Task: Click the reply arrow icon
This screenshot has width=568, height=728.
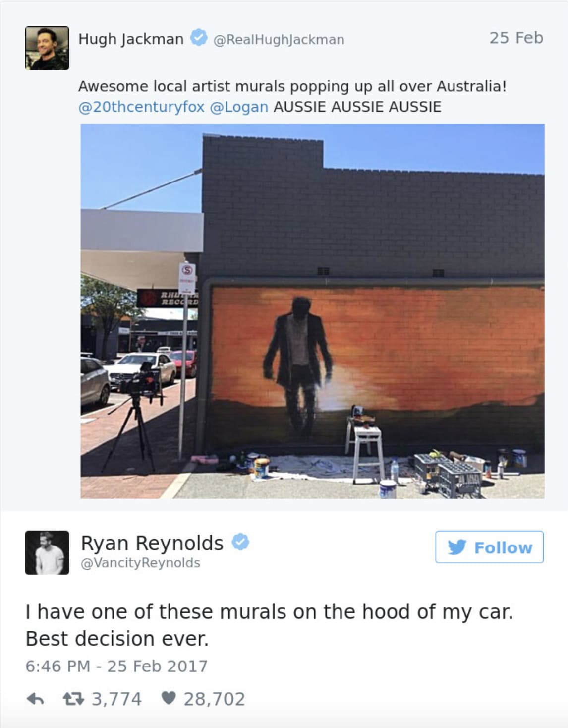Action: [x=35, y=699]
